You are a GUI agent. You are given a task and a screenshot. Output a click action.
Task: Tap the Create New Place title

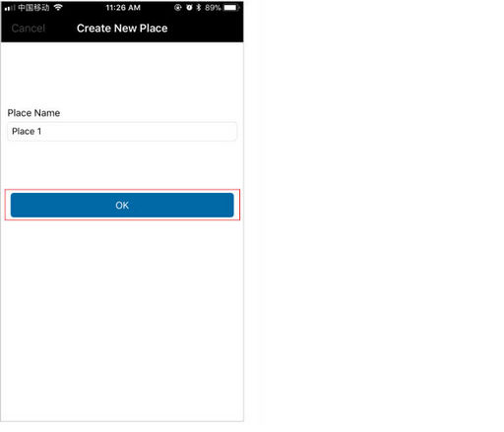(122, 29)
